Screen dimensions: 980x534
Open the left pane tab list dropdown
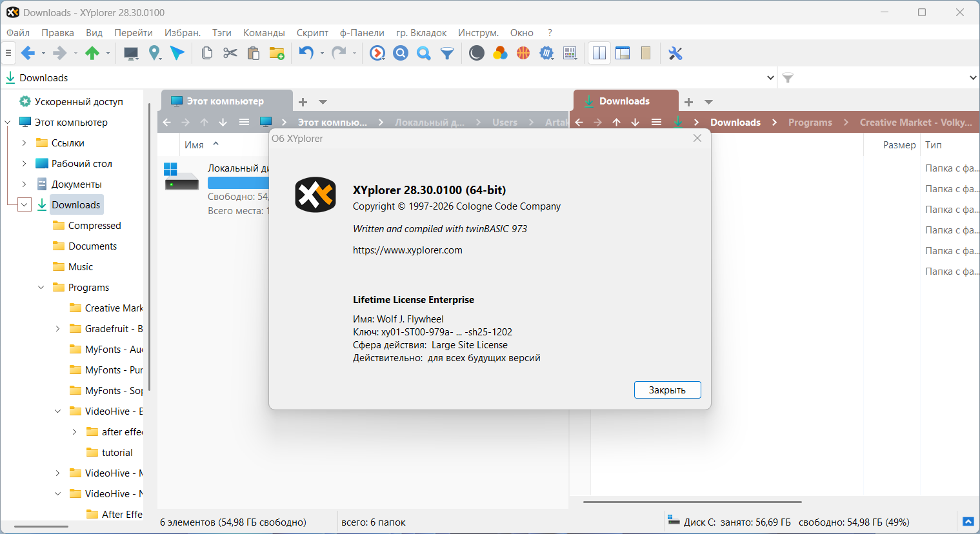coord(323,102)
